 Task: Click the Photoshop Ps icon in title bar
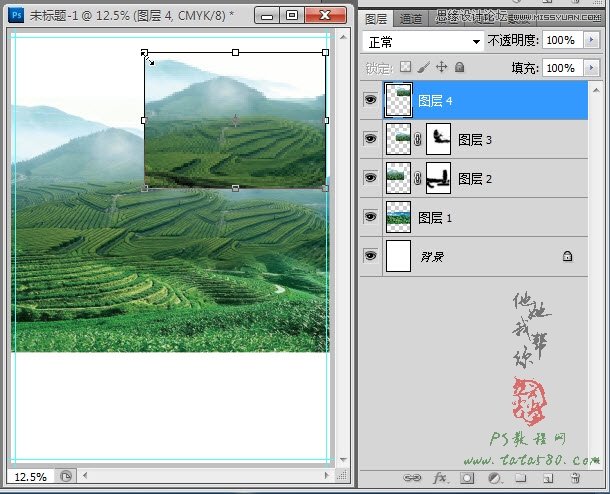pyautogui.click(x=16, y=15)
